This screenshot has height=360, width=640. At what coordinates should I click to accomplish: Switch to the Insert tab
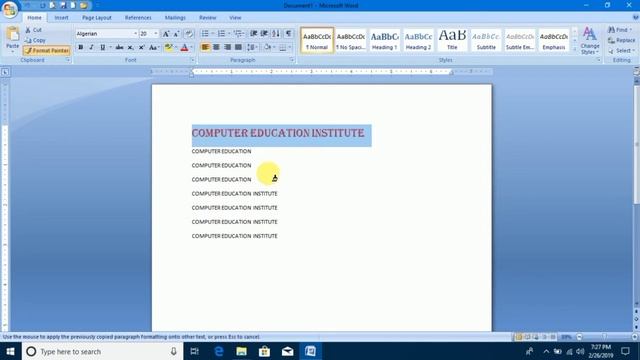click(x=61, y=18)
